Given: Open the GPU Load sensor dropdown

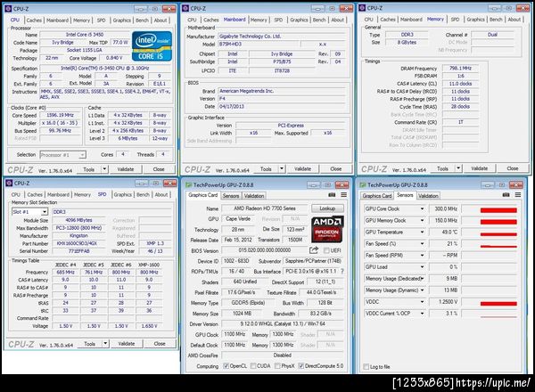Looking at the screenshot, I should click(x=422, y=267).
